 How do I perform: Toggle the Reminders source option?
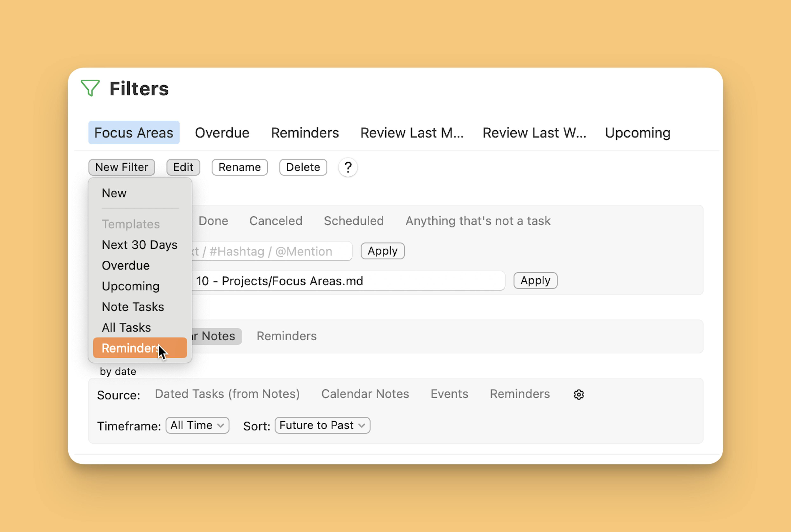coord(520,394)
